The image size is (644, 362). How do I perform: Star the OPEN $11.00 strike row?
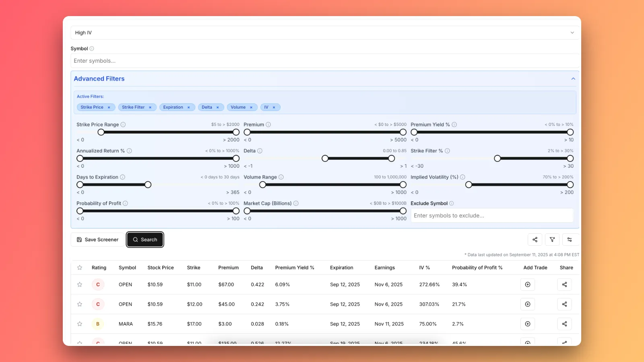click(x=80, y=285)
